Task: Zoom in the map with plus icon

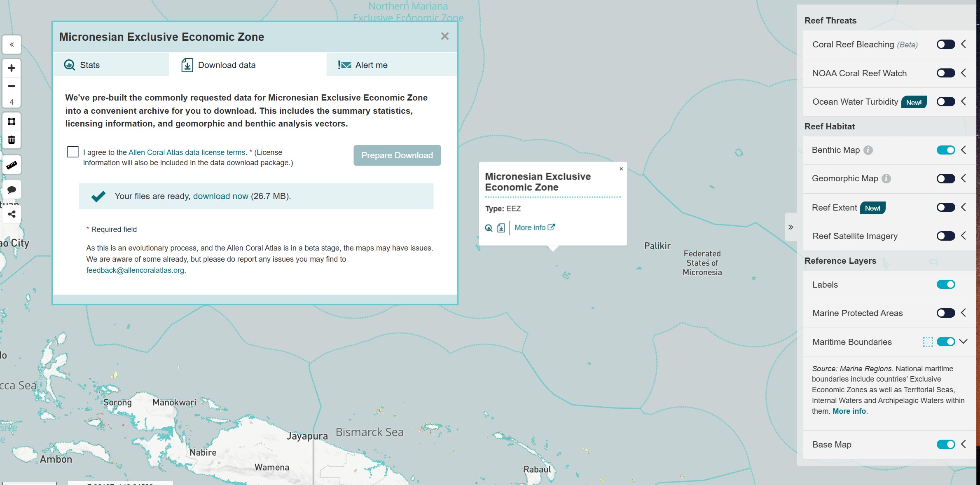Action: point(12,68)
